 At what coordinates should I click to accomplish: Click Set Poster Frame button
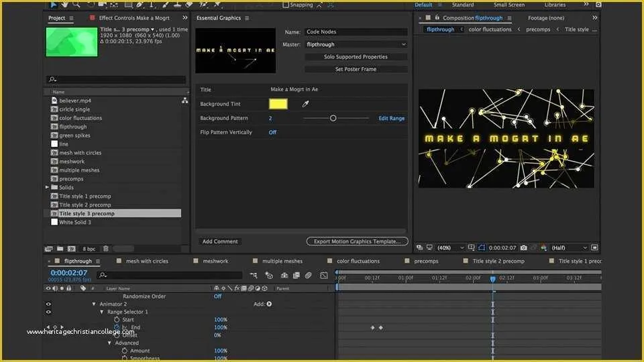point(356,69)
